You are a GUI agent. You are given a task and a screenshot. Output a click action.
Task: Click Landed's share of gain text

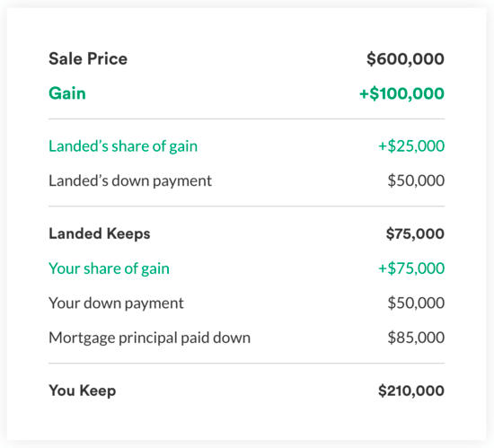point(123,146)
